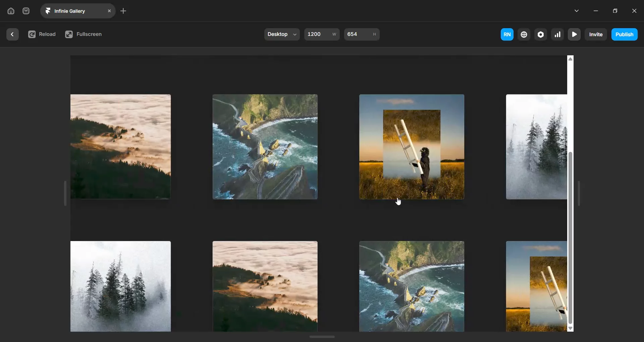The width and height of the screenshot is (644, 342).
Task: Start preview with the play icon
Action: tap(574, 35)
